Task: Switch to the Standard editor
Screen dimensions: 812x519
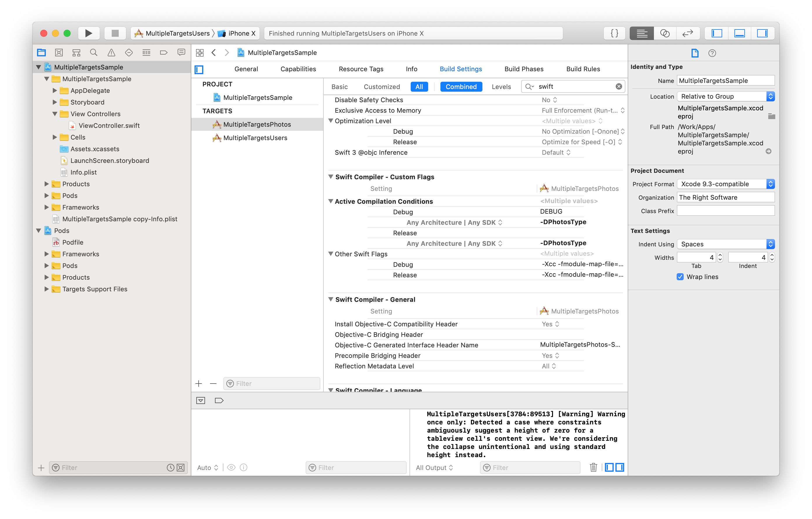Action: coord(641,33)
